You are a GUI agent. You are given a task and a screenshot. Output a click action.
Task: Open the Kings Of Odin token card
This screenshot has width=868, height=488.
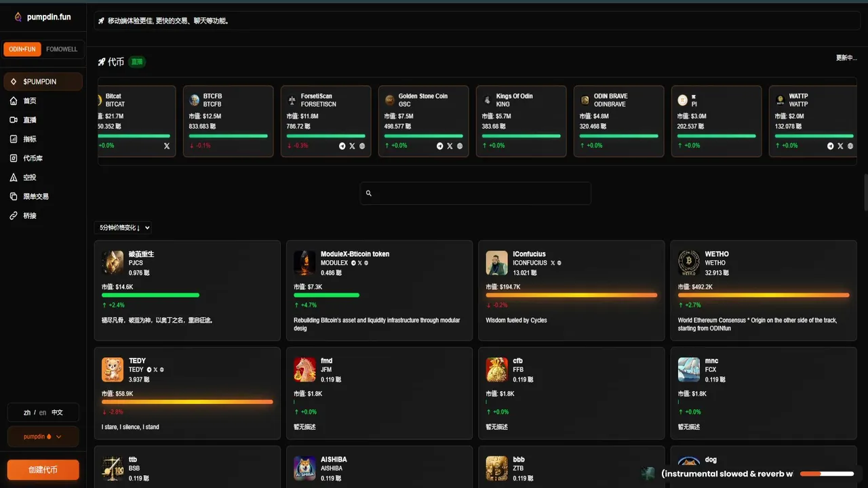pos(521,121)
